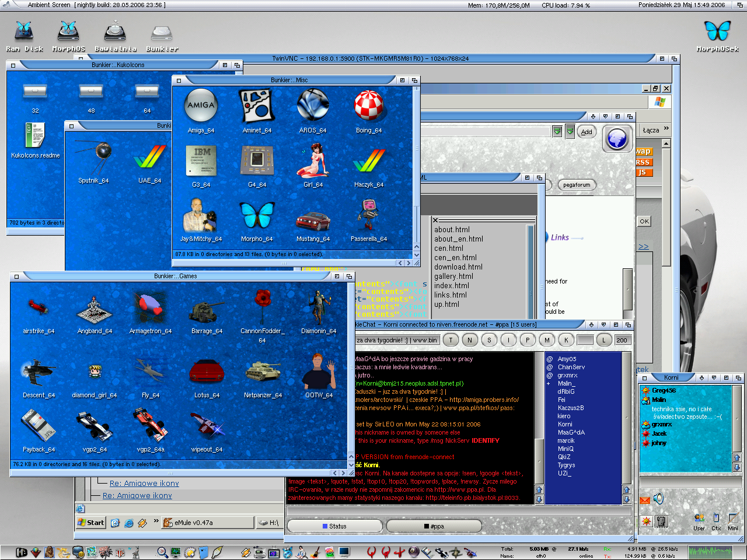
Task: Toggle channel mode N in chat window
Action: click(470, 340)
